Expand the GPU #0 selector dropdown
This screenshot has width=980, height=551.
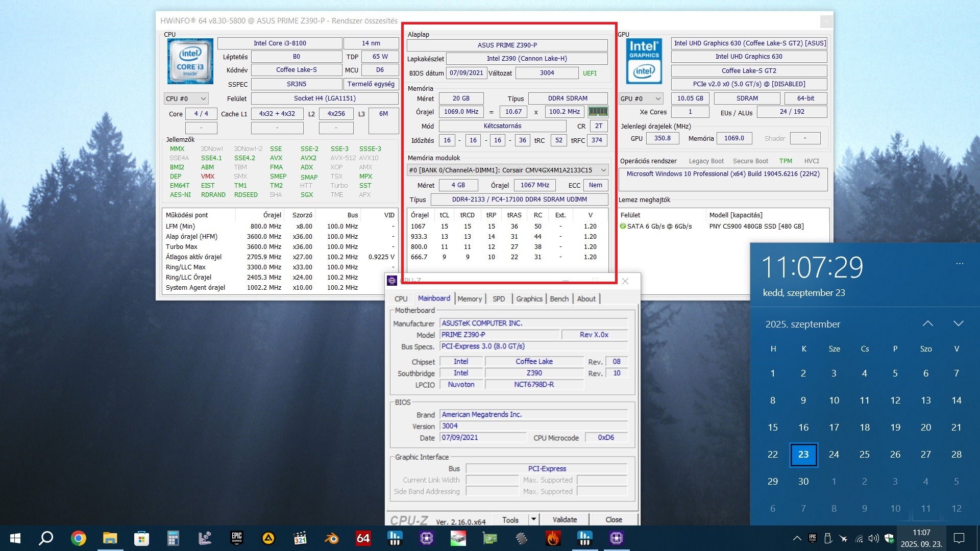(641, 98)
